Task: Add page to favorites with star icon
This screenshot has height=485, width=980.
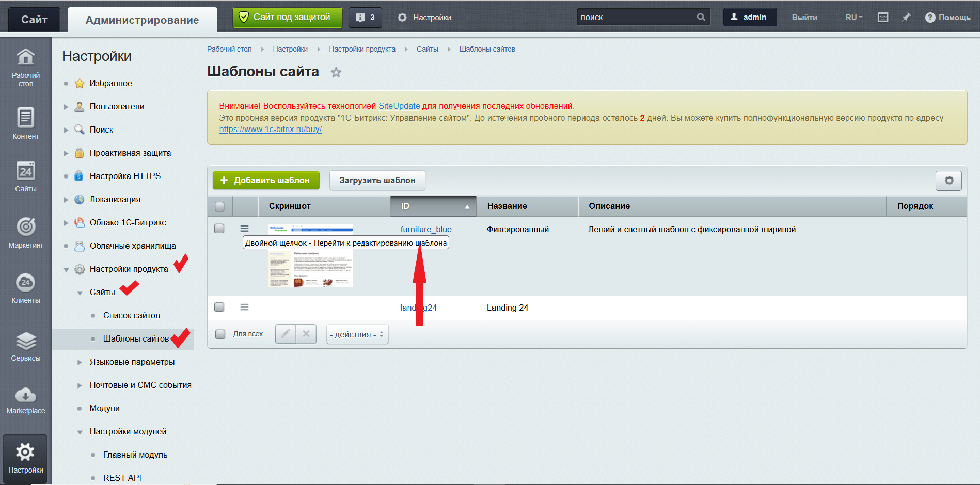Action: (x=336, y=72)
